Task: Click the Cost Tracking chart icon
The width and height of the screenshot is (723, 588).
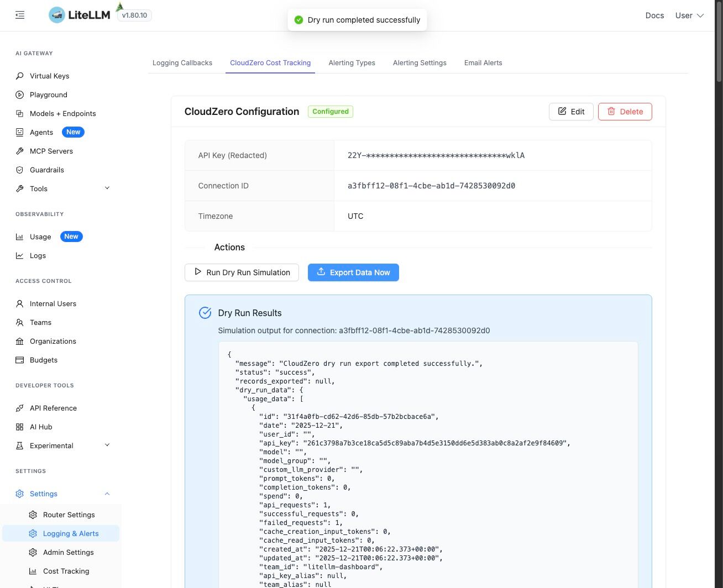Action: 33,571
